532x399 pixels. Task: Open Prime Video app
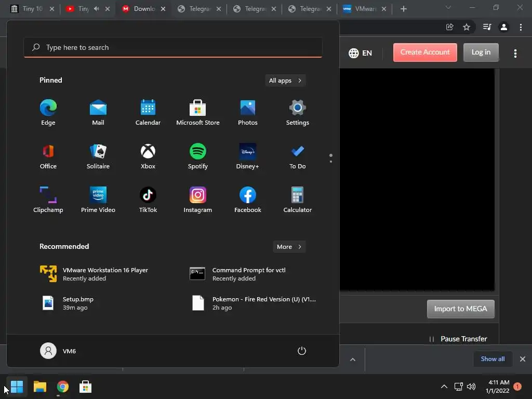98,200
